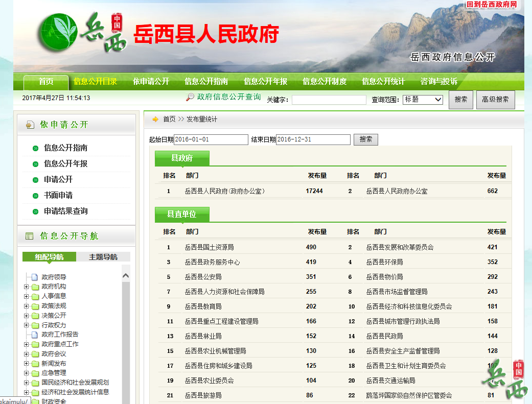Expand the 政府机构 tree node
This screenshot has height=404, width=532.
tap(27, 287)
